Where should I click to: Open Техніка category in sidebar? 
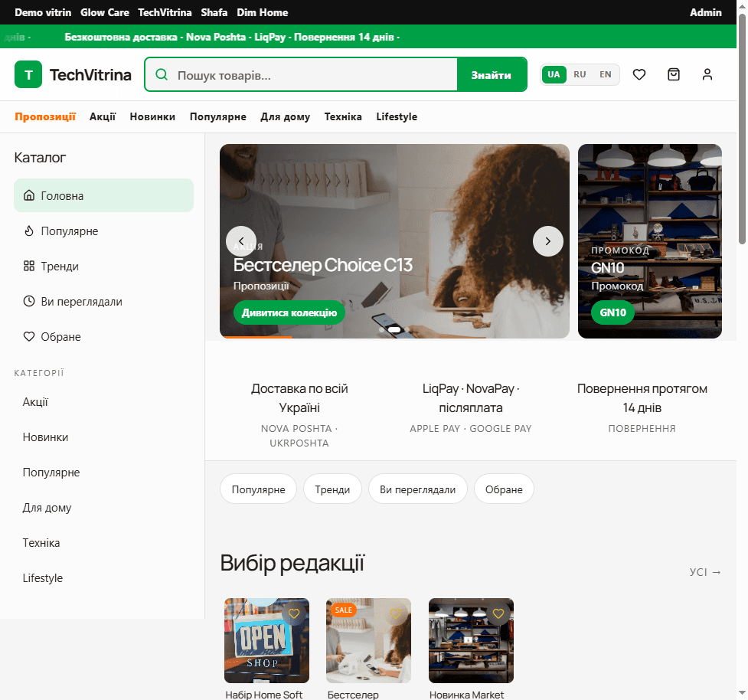(x=103, y=543)
